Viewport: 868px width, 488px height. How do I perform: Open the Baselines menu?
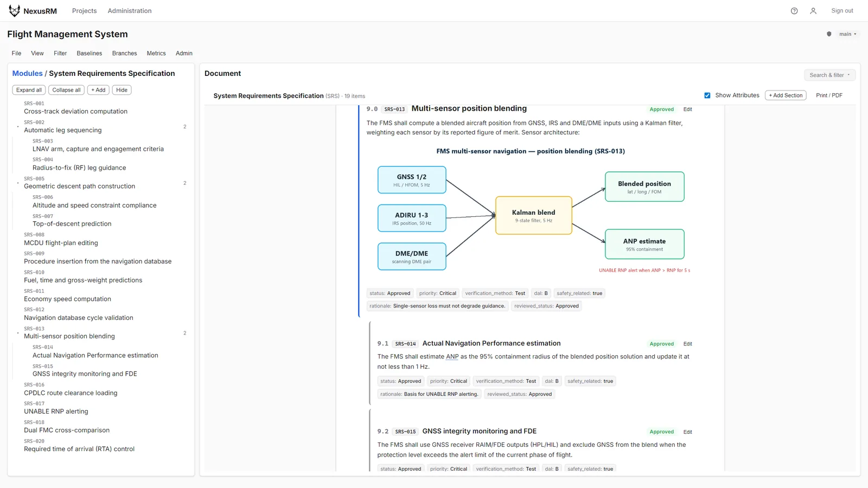(90, 53)
